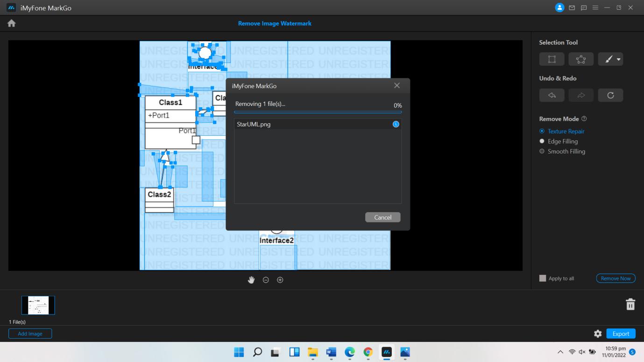
Task: Choose Edge Filling remove mode
Action: click(559, 141)
